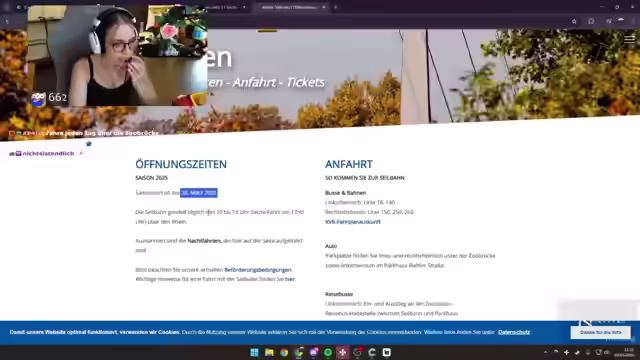Dismiss the cookie banner with its button
Viewport: 640px width, 360px height.
pyautogui.click(x=600, y=332)
